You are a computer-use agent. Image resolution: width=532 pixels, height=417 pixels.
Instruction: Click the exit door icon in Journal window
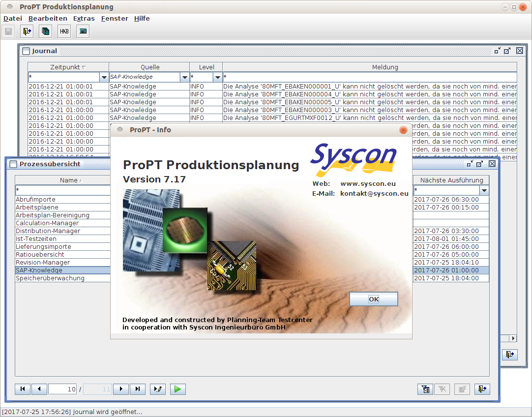click(509, 355)
